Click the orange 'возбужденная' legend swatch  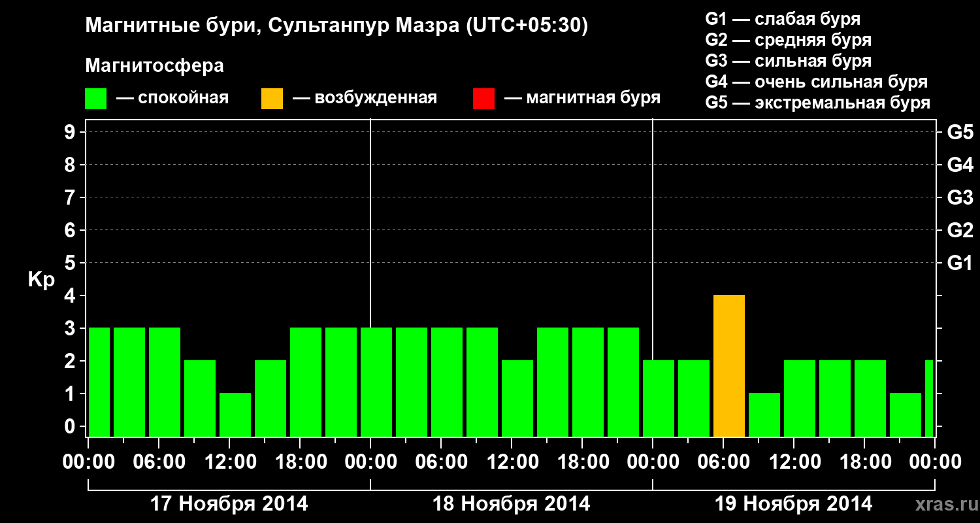tap(272, 99)
